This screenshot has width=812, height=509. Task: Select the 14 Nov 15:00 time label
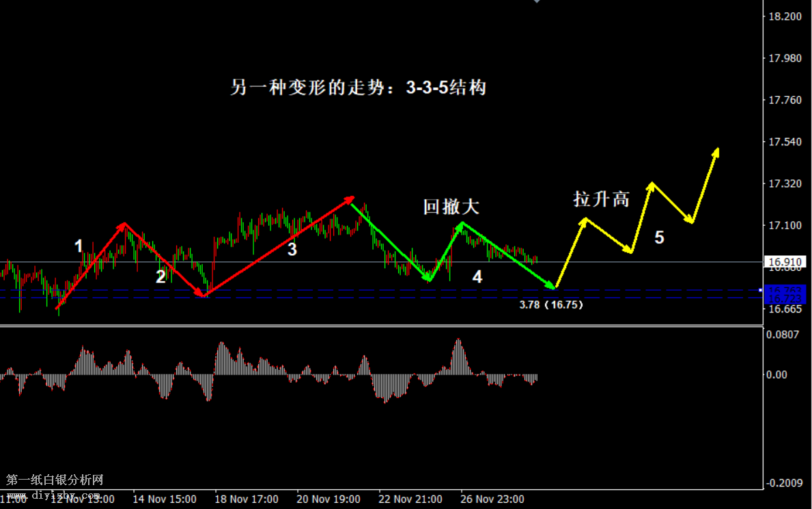coord(164,499)
